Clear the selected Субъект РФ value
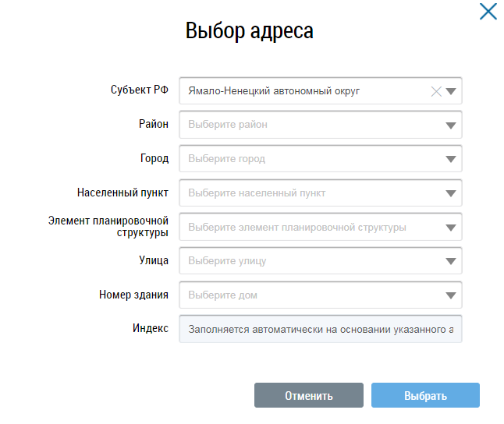The width and height of the screenshot is (504, 424). click(436, 91)
